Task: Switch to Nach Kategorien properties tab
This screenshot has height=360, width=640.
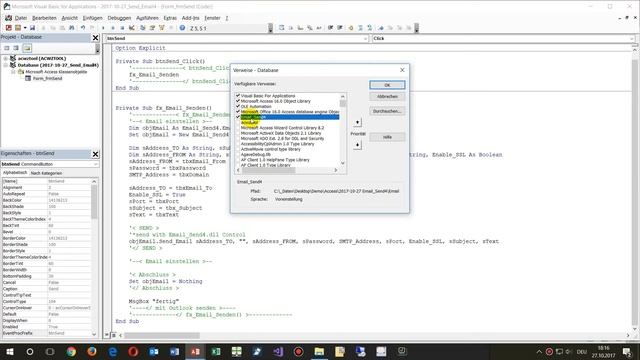Action: [x=47, y=173]
